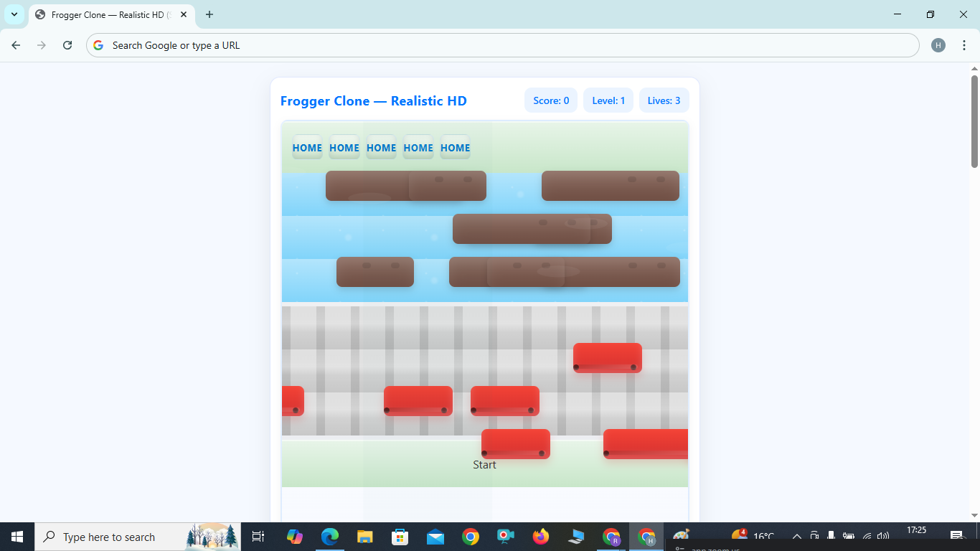
Task: Open the volume control in the system tray
Action: click(x=882, y=537)
